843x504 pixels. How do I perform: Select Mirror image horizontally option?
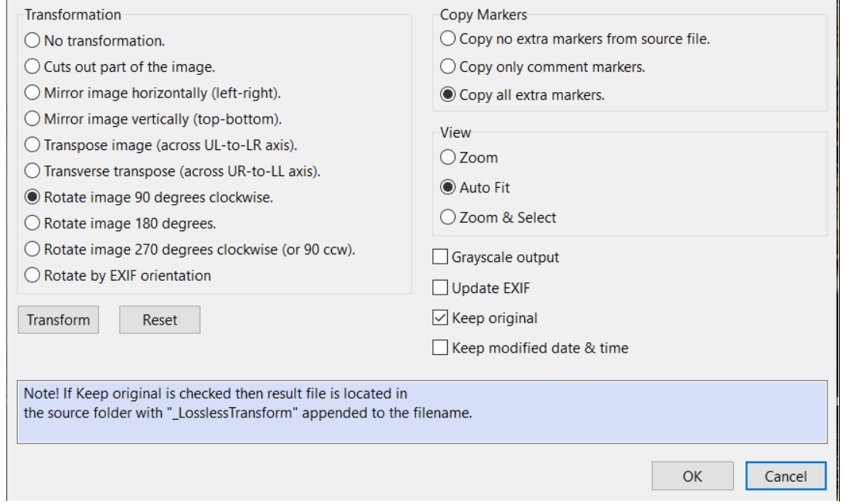32,93
